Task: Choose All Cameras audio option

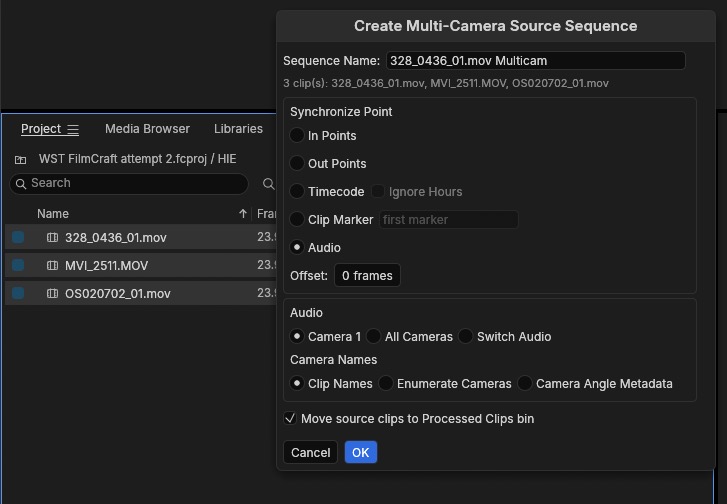Action: coord(373,336)
